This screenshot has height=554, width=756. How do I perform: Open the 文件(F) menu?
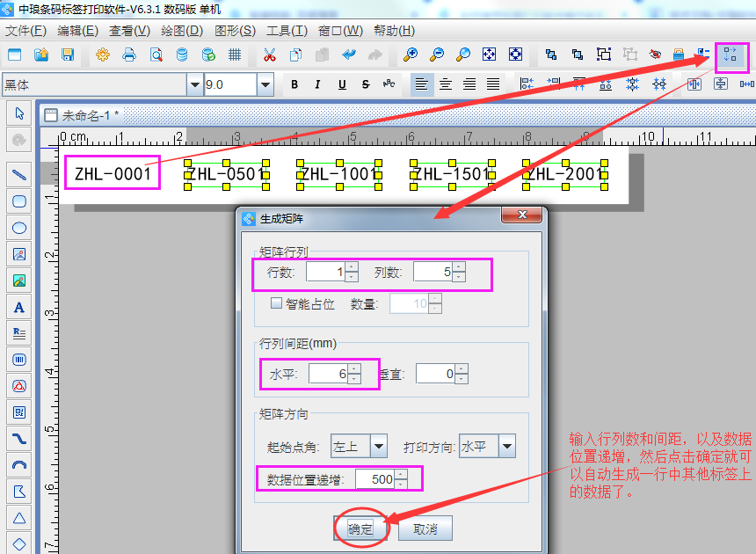(25, 30)
